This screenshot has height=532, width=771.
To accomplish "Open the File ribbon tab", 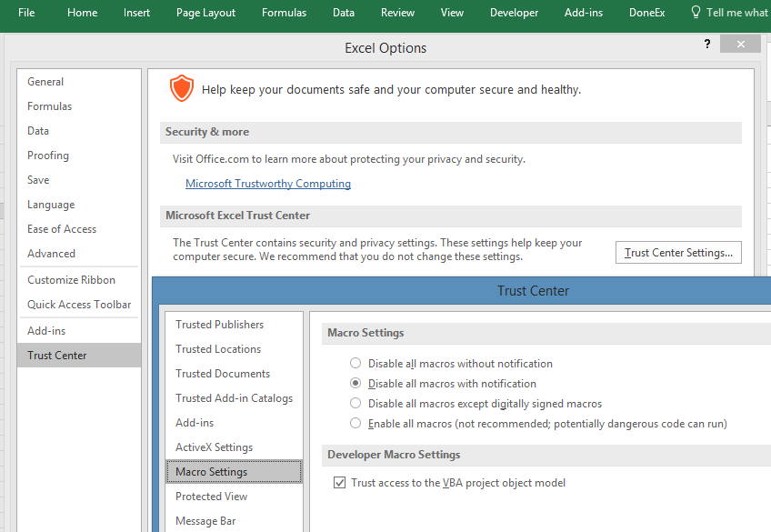I will point(26,13).
